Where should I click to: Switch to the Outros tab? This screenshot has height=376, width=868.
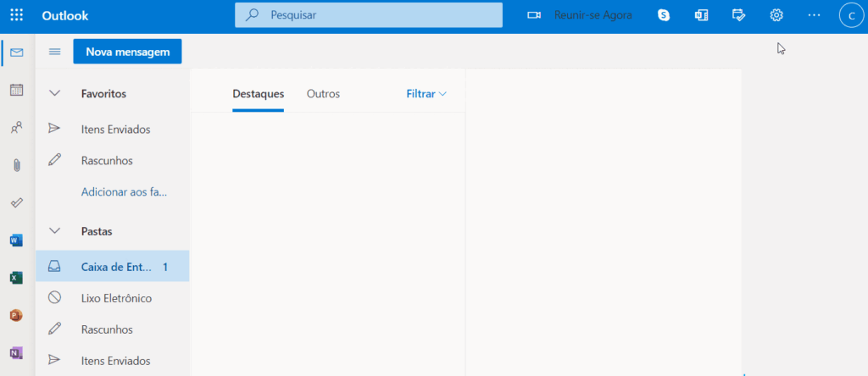[x=323, y=94]
